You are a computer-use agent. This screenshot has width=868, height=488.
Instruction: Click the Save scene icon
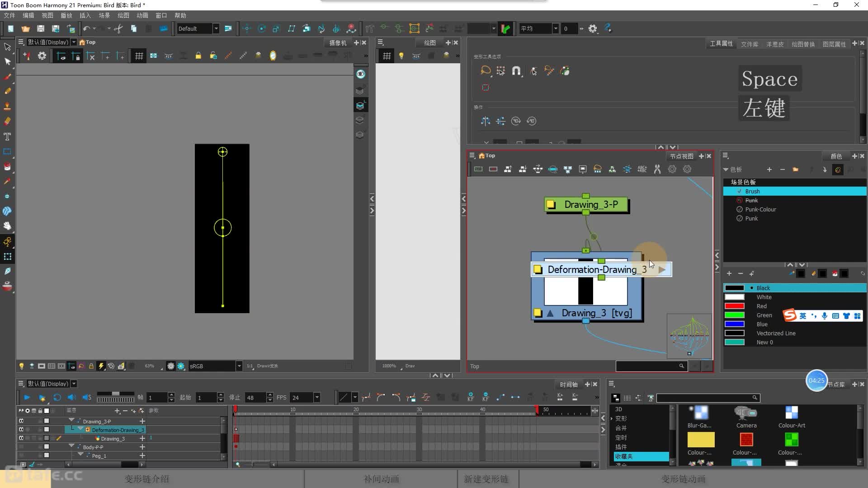click(x=41, y=28)
